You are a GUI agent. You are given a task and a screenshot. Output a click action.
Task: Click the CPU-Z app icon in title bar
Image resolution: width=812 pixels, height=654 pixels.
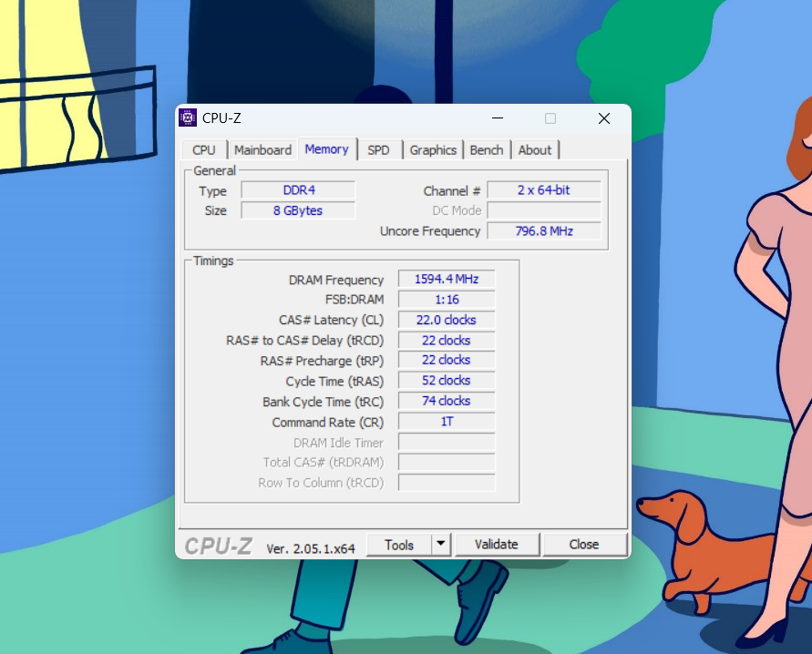pyautogui.click(x=188, y=118)
